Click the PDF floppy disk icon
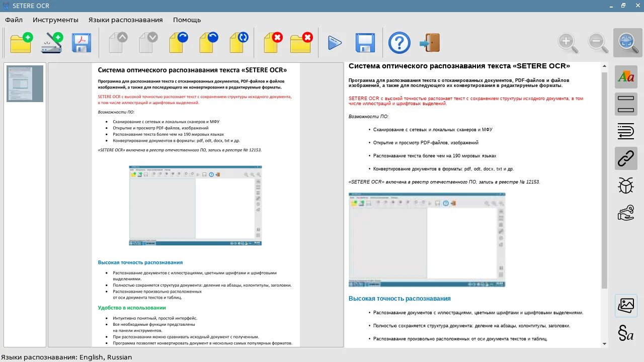The width and height of the screenshot is (644, 362). 82,43
